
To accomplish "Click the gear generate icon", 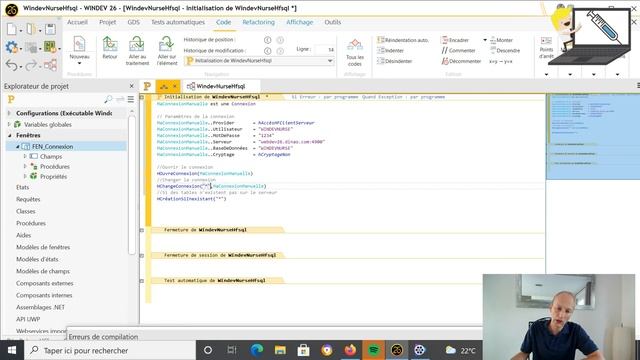I will point(11,47).
